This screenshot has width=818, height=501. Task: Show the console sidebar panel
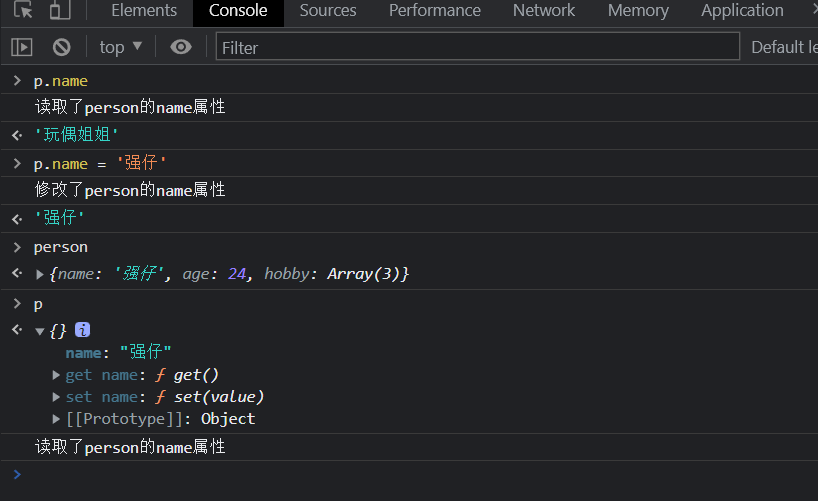click(x=22, y=47)
